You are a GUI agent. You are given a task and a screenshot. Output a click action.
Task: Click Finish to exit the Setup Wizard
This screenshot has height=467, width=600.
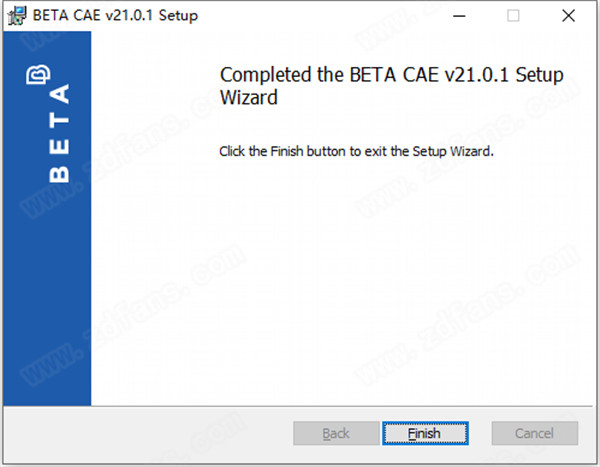(x=425, y=433)
